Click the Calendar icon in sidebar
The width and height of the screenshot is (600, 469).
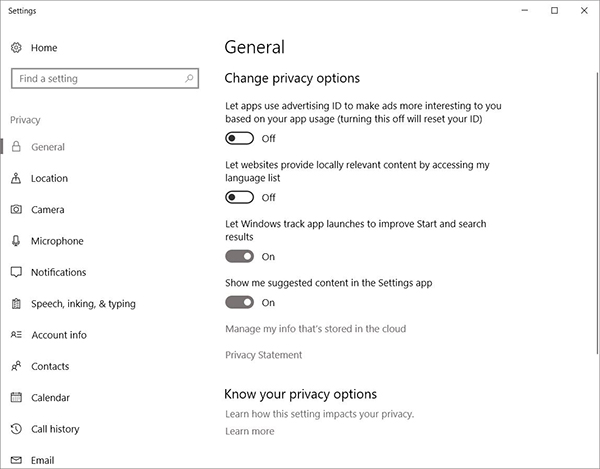[16, 398]
